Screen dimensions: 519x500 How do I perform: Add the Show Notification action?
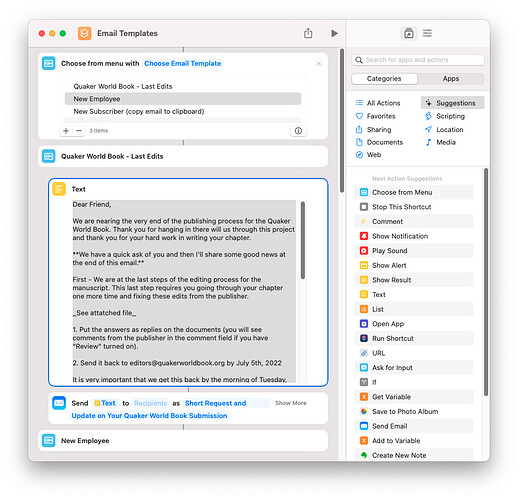tap(414, 236)
